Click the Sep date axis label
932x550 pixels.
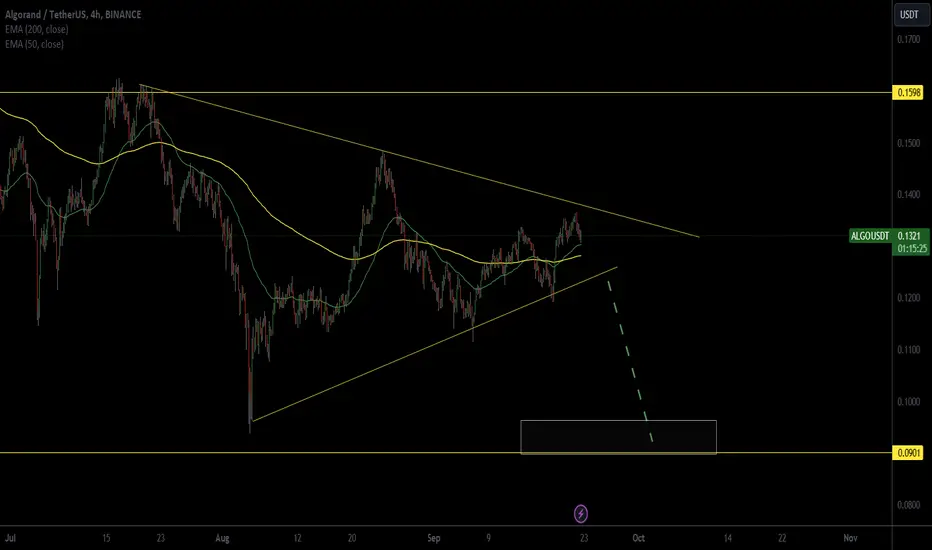(434, 538)
